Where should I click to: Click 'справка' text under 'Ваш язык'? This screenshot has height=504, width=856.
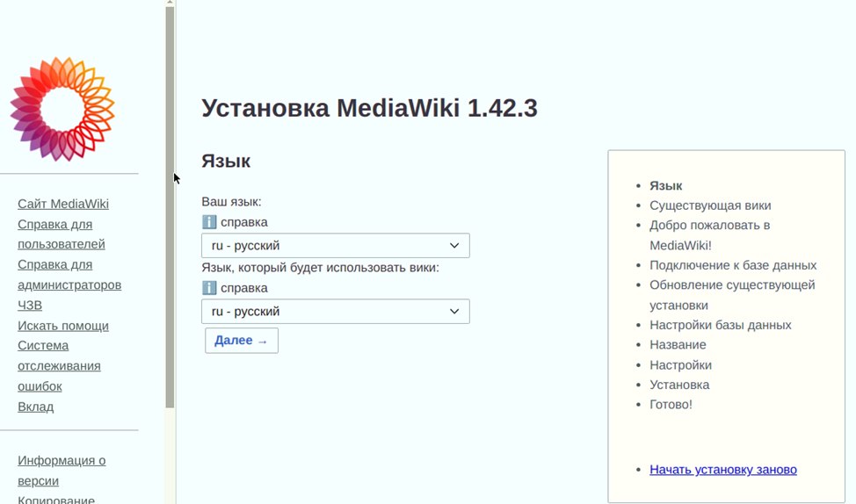coord(244,222)
